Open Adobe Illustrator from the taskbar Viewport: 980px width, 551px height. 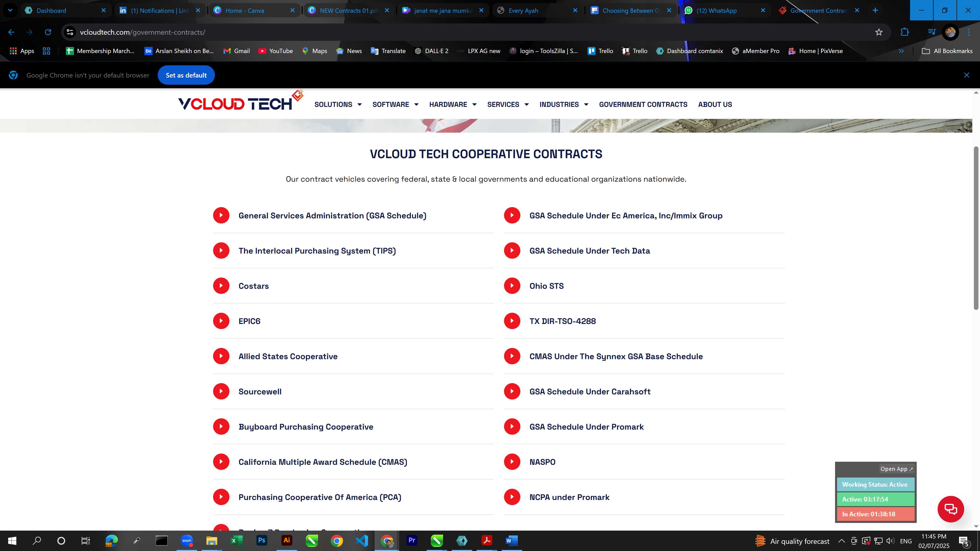(x=286, y=541)
